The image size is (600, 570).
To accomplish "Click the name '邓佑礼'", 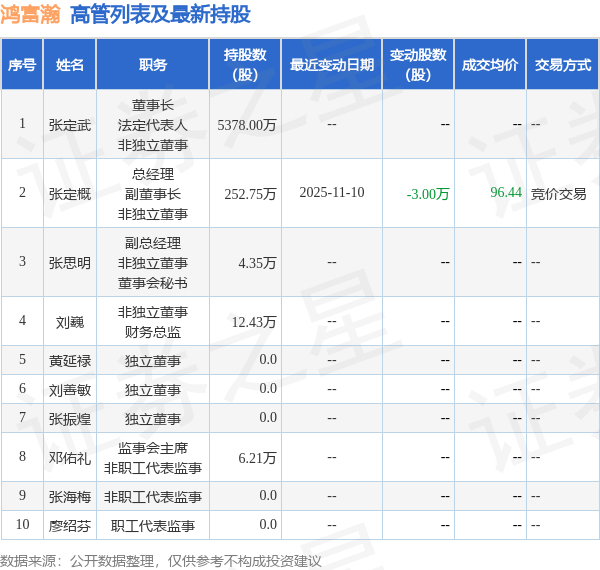I will 70,458.
